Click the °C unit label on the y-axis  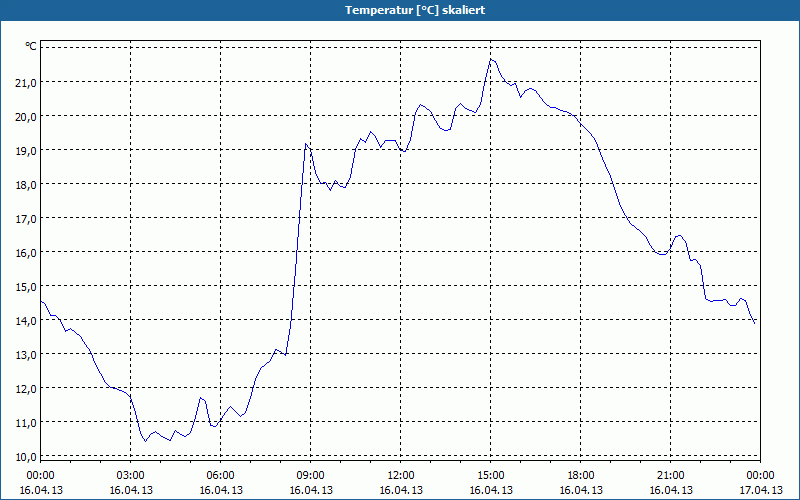pyautogui.click(x=31, y=46)
